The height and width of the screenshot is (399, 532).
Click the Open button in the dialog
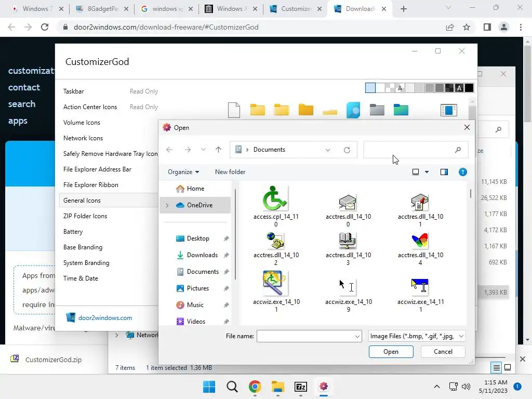(x=391, y=352)
